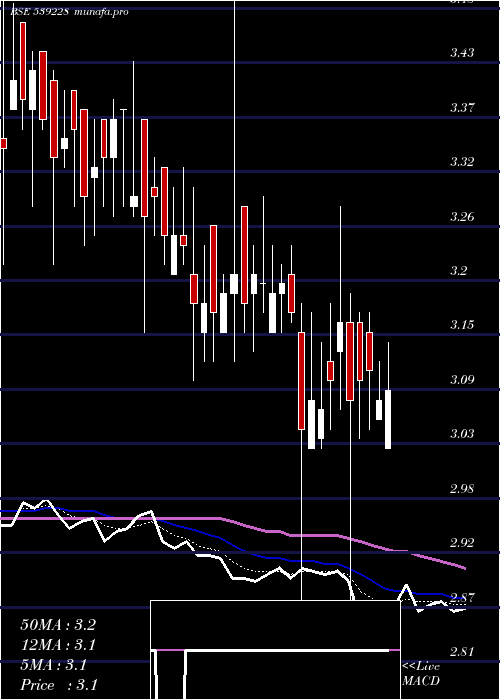The image size is (500, 700).
Task: Select the 3.03 price axis label
Action: click(x=462, y=433)
